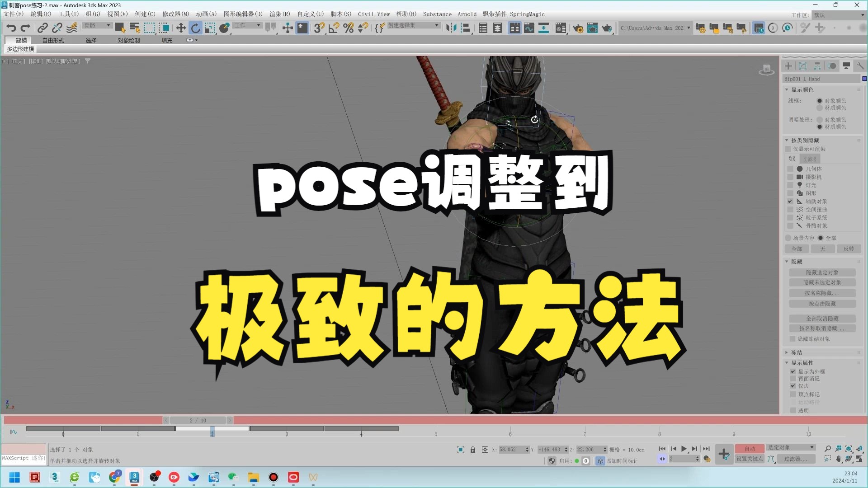Click the time slider 2 / 10 handle
The height and width of the screenshot is (488, 868).
(x=198, y=420)
